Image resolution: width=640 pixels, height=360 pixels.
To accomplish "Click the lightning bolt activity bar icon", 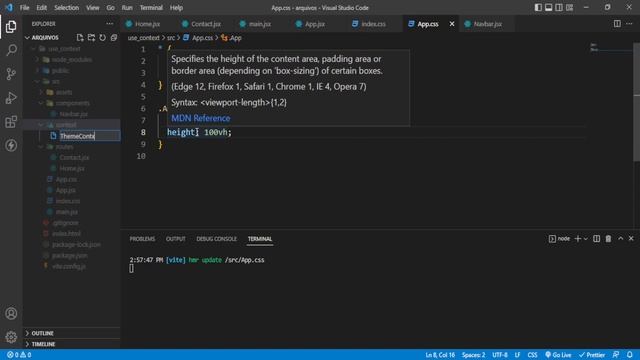I will pyautogui.click(x=11, y=145).
